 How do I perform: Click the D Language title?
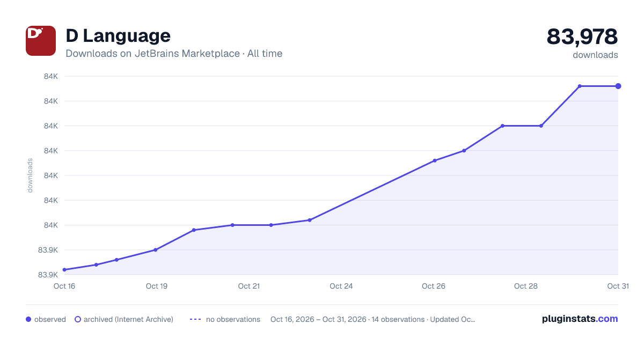point(118,35)
